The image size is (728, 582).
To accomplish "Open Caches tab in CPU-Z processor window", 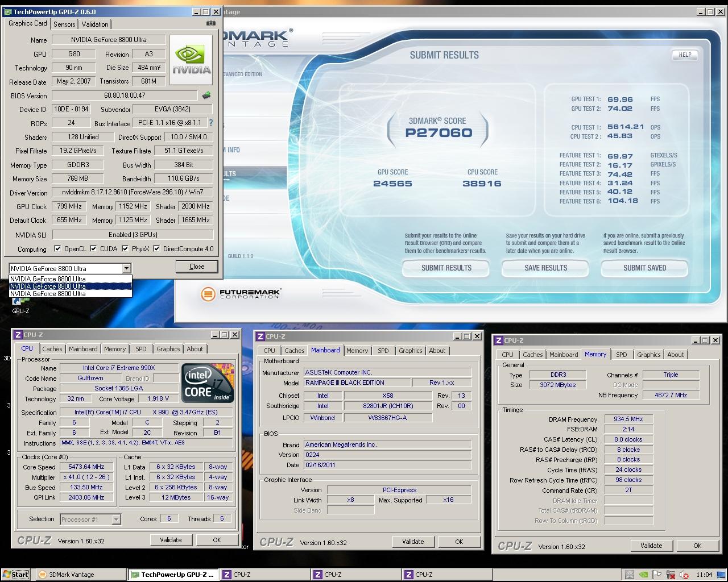I will (52, 349).
